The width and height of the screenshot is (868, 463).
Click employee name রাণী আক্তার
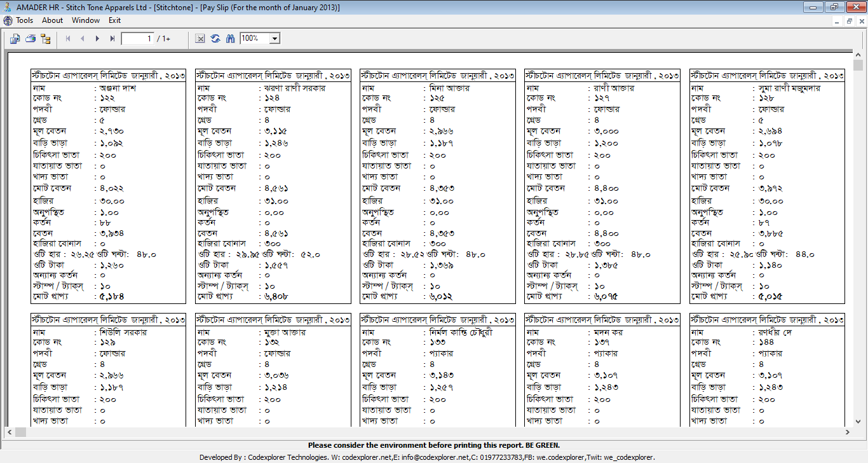point(614,88)
